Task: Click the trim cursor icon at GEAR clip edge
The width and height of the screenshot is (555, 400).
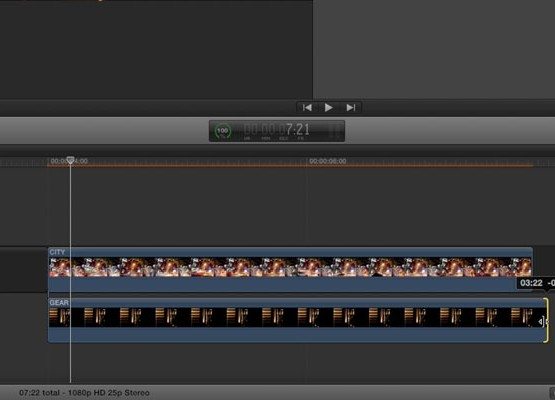Action: (x=542, y=322)
